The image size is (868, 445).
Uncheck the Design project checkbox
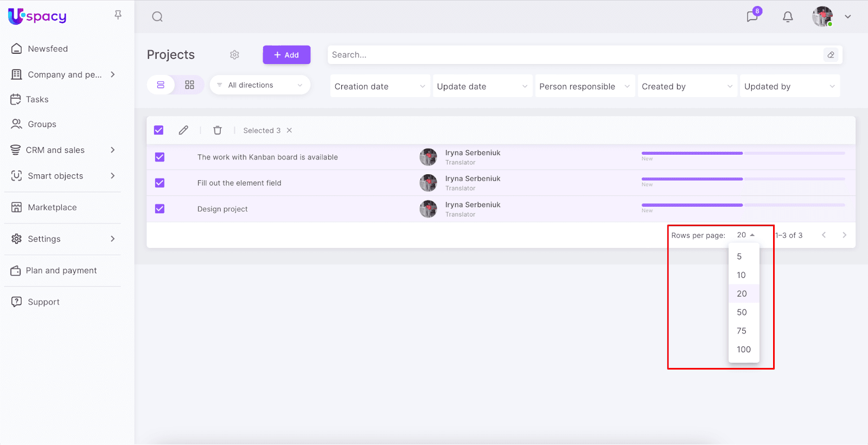tap(159, 209)
